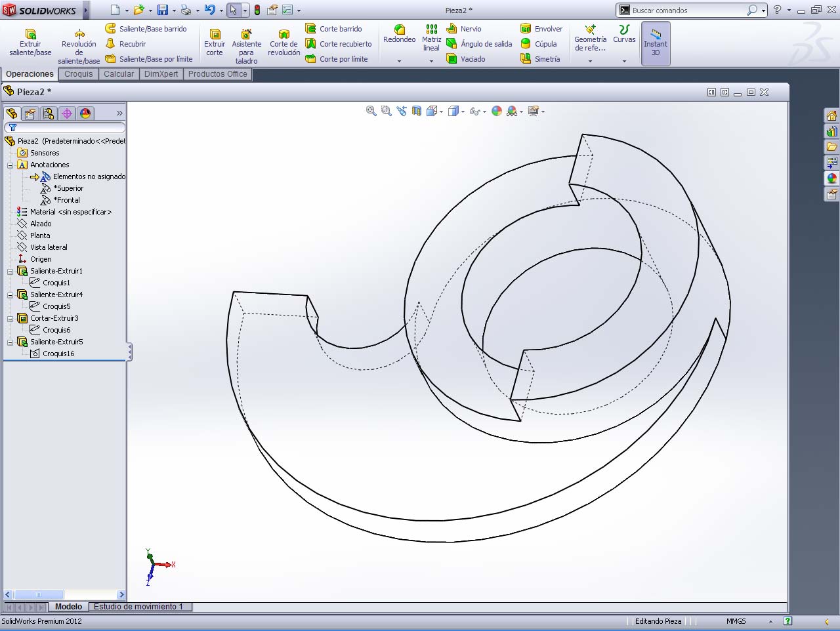This screenshot has height=631, width=840.
Task: Open the Help question mark menu
Action: [x=777, y=10]
